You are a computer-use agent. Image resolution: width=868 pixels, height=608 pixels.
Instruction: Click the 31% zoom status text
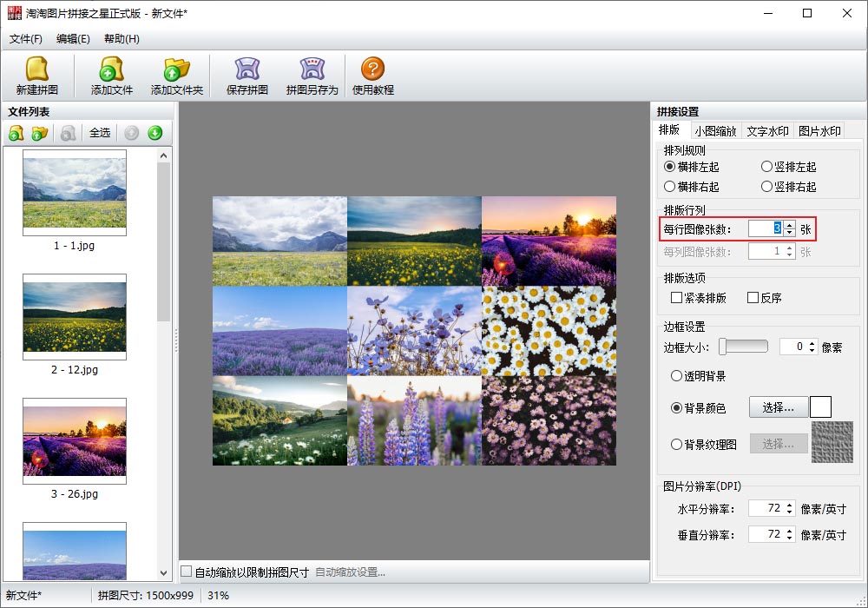(218, 595)
